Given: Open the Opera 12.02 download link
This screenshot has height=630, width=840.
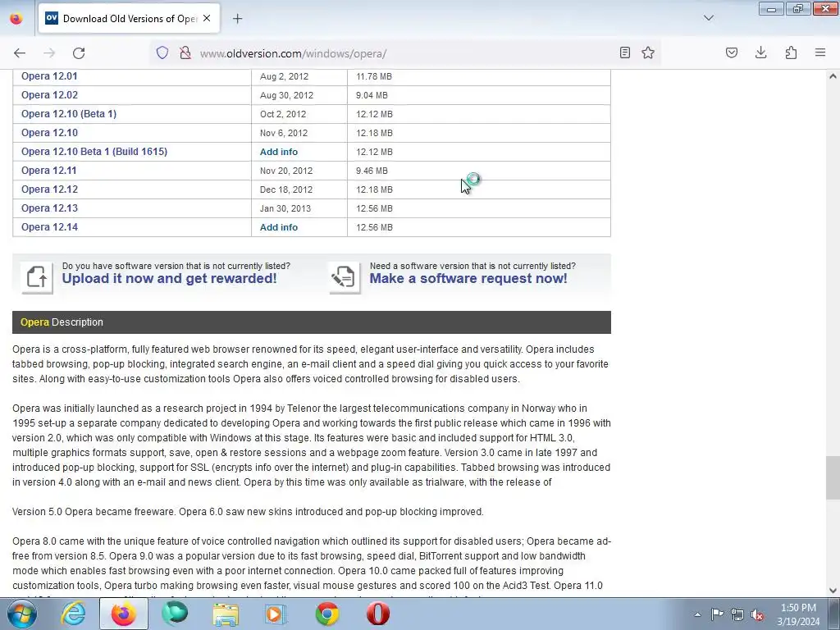Looking at the screenshot, I should coord(49,95).
